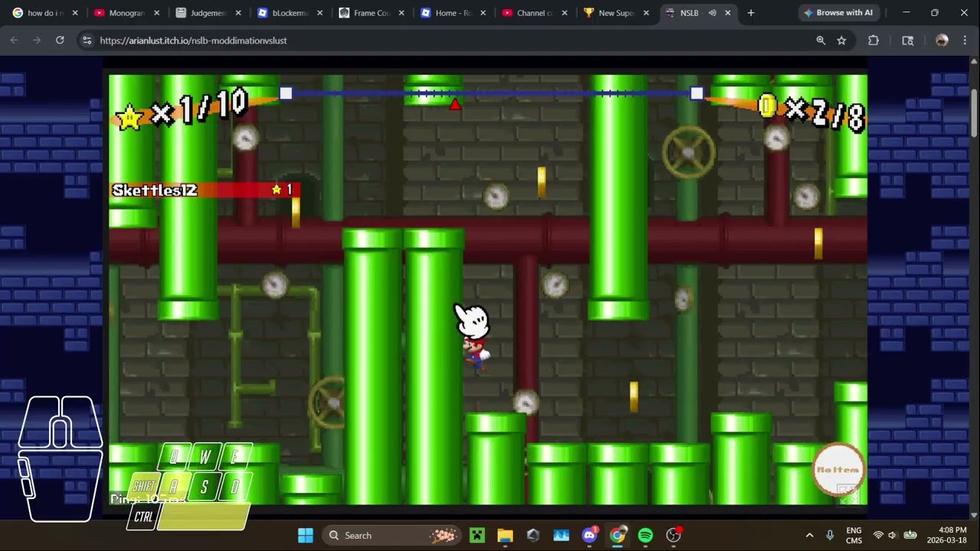Screen dimensions: 980x551
Task: Open the Photos app from the taskbar
Action: (561, 535)
